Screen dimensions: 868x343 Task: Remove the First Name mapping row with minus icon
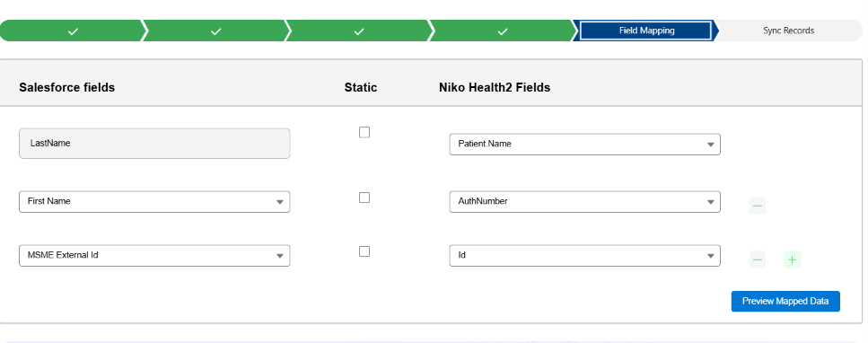(758, 207)
